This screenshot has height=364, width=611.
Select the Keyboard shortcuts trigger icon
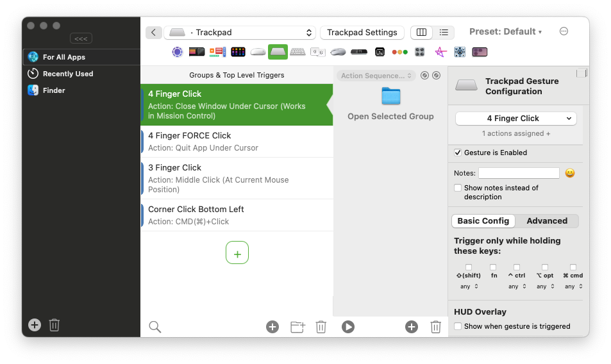coord(297,52)
